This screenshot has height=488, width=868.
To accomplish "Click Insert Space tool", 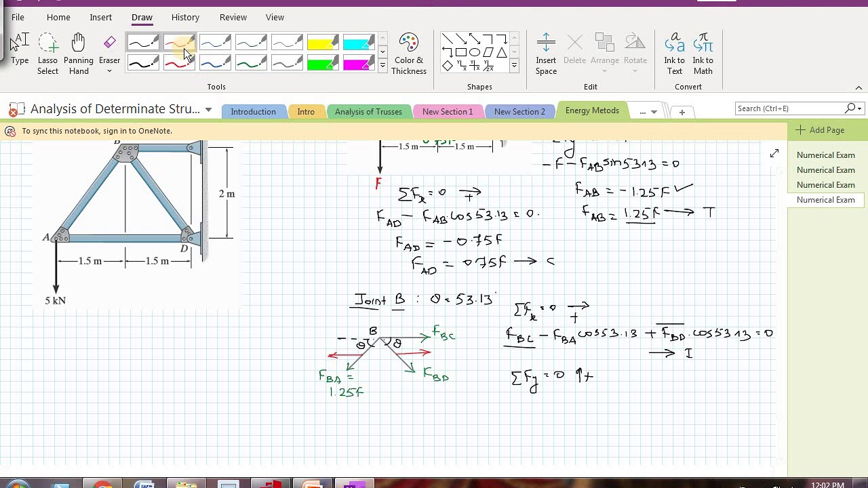I will (x=546, y=54).
